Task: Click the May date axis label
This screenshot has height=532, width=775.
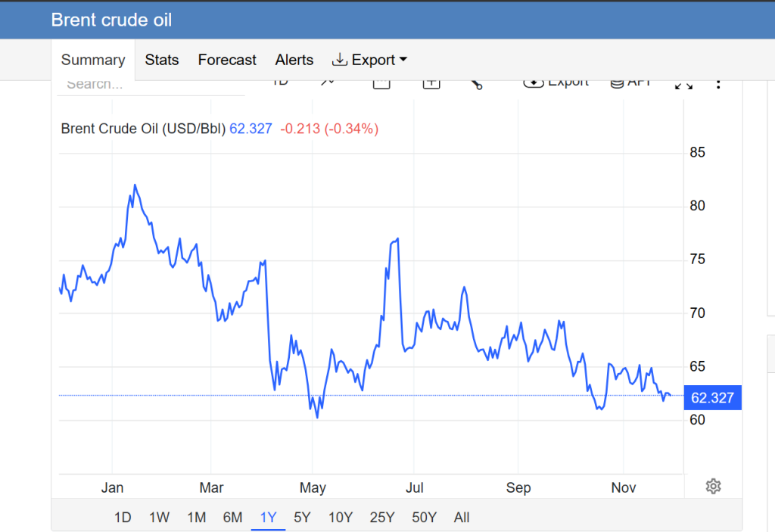Action: [x=313, y=488]
